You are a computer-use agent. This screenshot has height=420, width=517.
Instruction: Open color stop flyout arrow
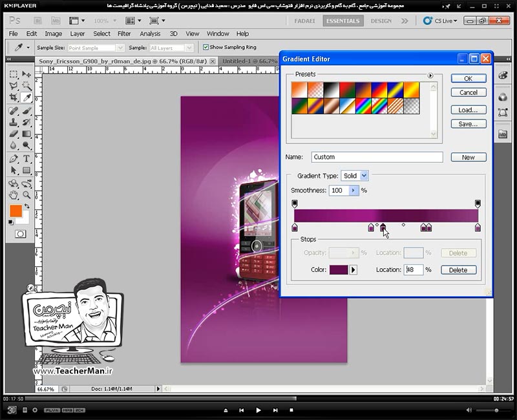click(353, 269)
